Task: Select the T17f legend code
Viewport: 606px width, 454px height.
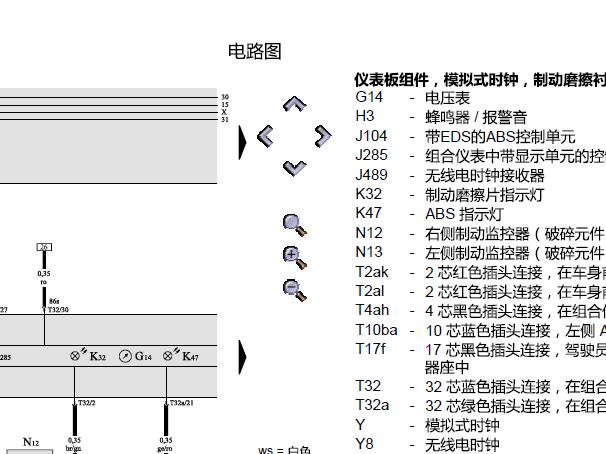Action: coord(370,349)
